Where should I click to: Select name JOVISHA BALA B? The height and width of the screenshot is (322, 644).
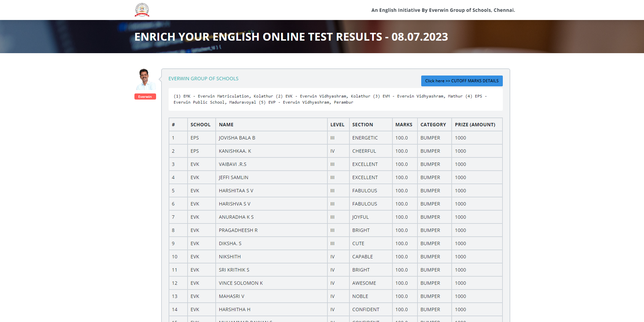(237, 138)
